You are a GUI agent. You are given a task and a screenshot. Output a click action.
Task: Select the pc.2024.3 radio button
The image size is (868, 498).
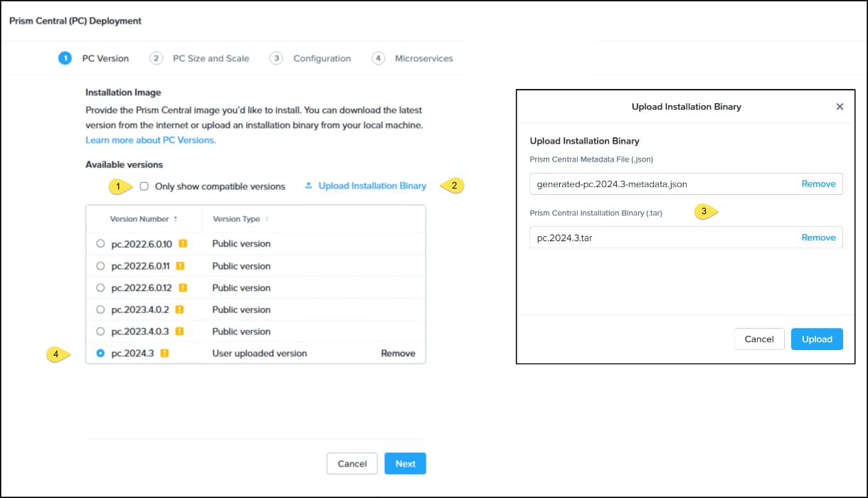pyautogui.click(x=100, y=353)
